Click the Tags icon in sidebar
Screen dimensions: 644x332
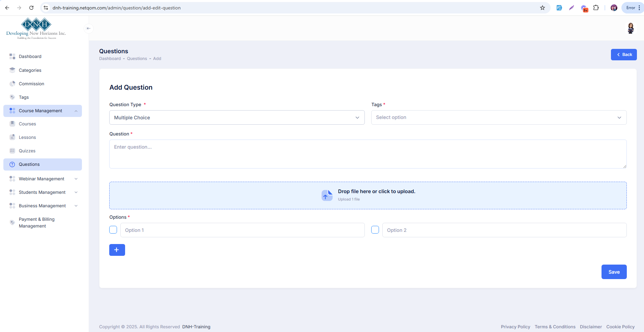point(12,97)
